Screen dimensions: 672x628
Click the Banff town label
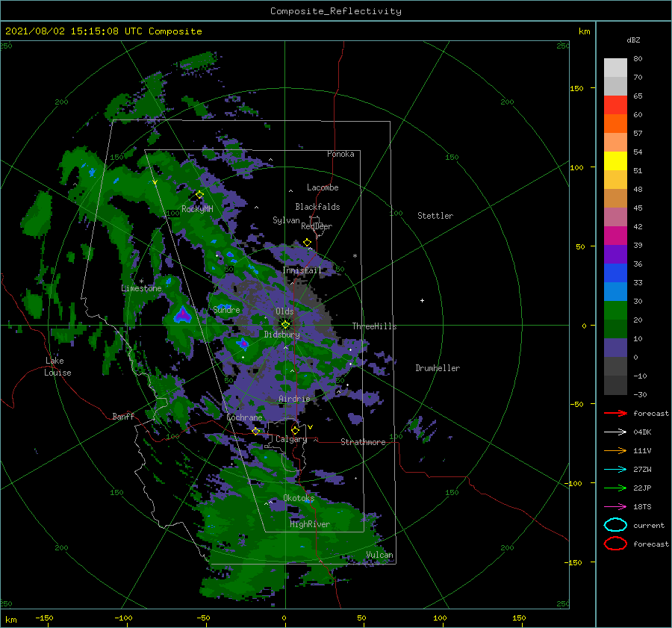(123, 416)
